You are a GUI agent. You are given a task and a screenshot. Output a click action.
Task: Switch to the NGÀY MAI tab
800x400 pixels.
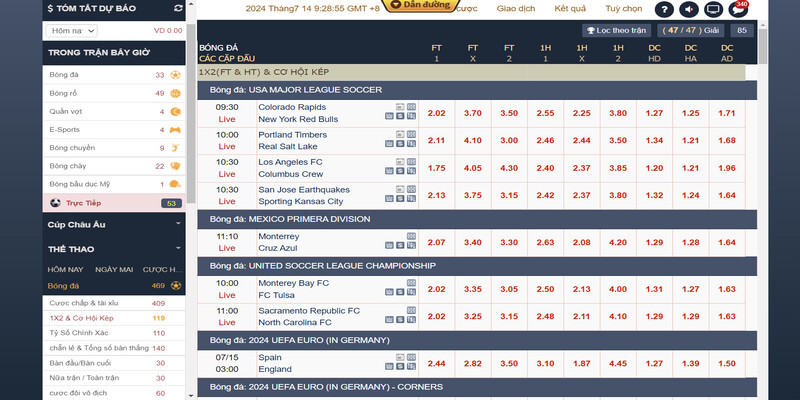pos(114,269)
